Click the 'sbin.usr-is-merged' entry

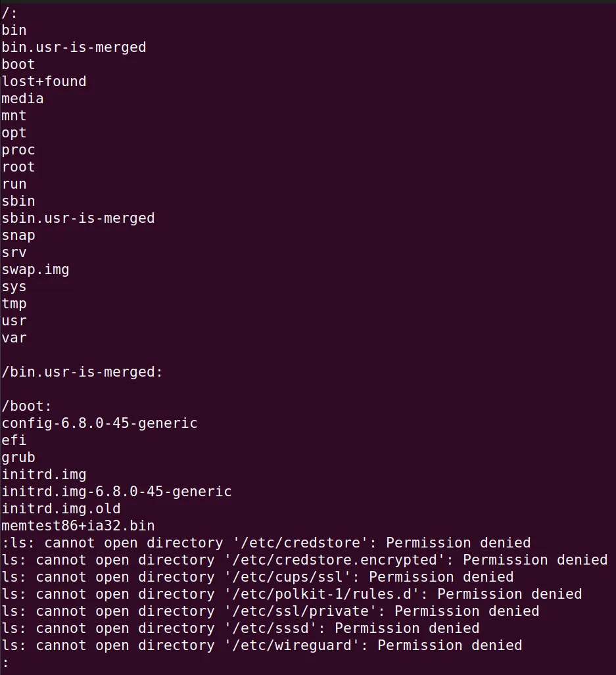[x=78, y=218]
